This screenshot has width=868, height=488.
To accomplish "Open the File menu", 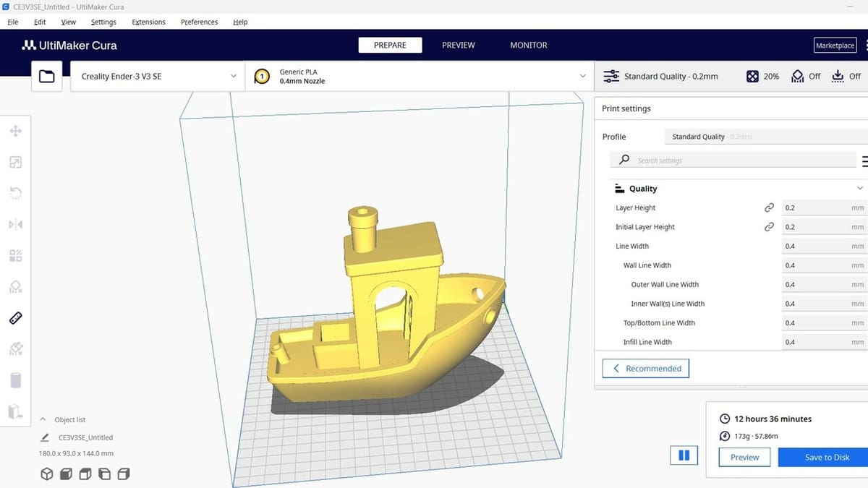I will [13, 22].
